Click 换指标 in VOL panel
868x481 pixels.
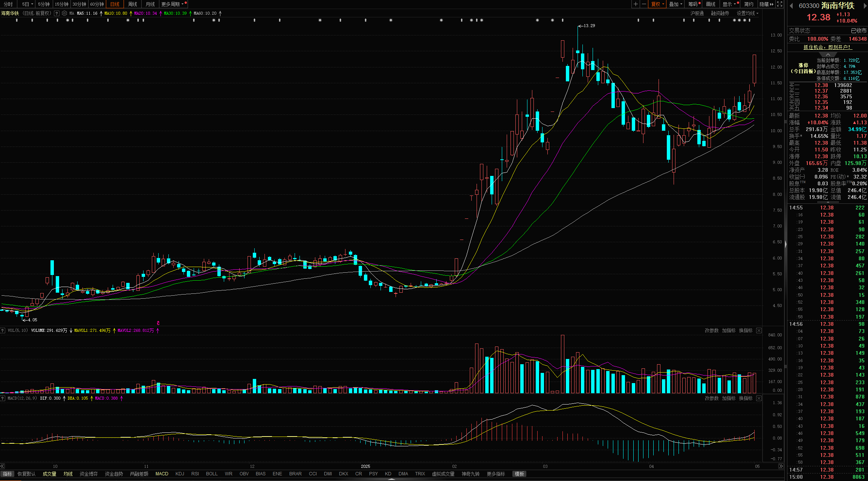[746, 330]
